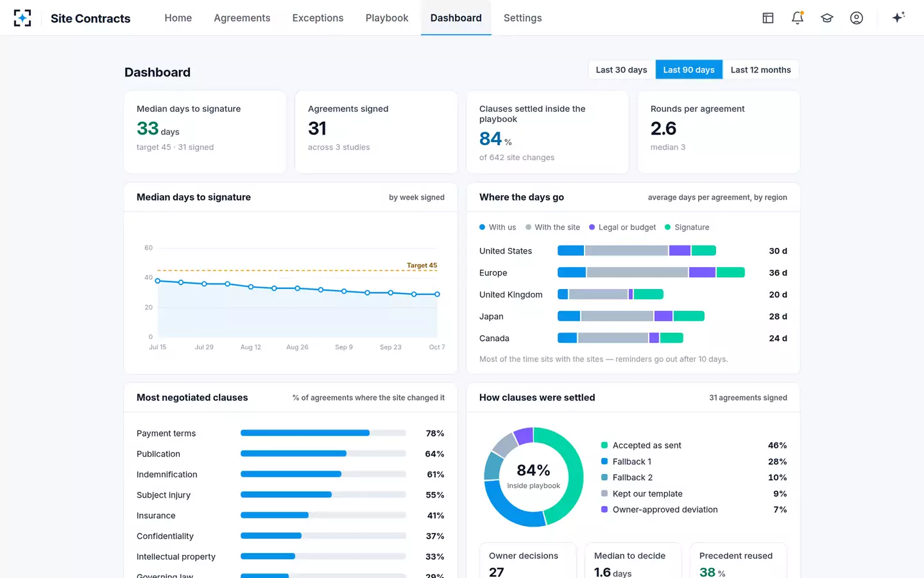924x578 pixels.
Task: Click the Fallback 1 legend swatch
Action: point(604,461)
